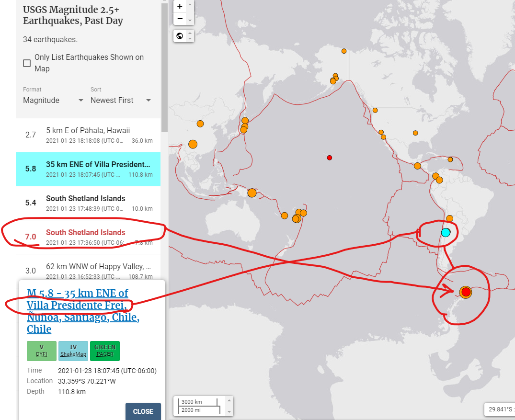This screenshot has height=420, width=515.
Task: Close the earthquake details popup
Action: click(143, 411)
